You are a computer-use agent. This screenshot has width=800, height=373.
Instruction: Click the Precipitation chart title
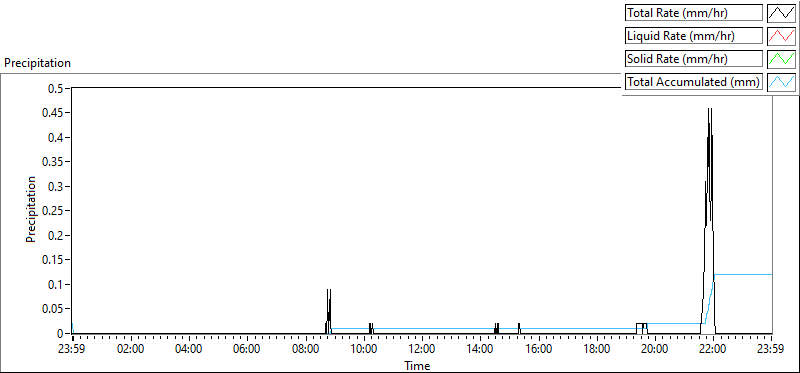click(37, 63)
